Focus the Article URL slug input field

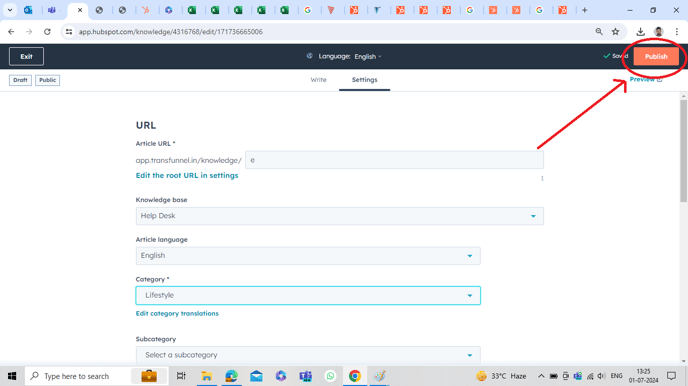coord(394,160)
